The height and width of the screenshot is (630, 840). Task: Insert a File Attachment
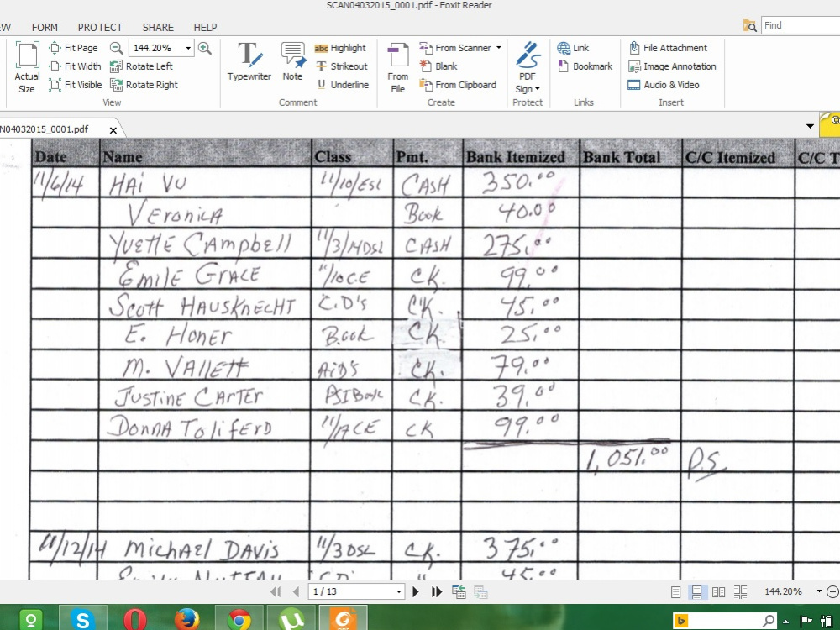point(668,48)
